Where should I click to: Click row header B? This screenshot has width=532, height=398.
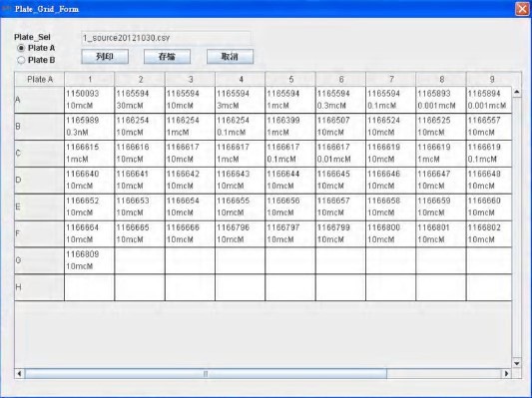(39, 127)
